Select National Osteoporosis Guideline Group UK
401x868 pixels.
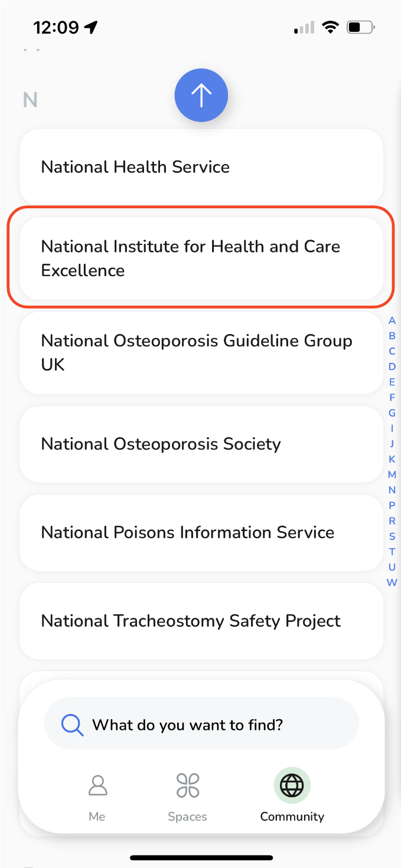201,353
